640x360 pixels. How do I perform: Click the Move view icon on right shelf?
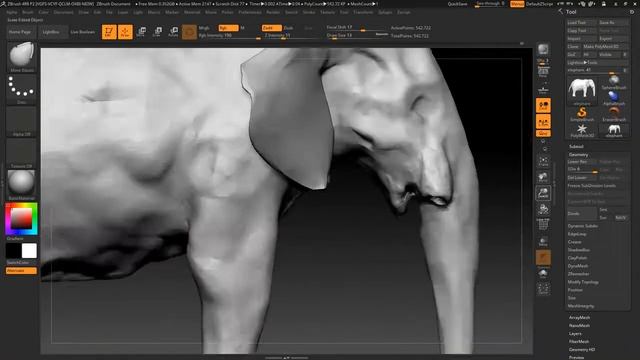tap(543, 177)
